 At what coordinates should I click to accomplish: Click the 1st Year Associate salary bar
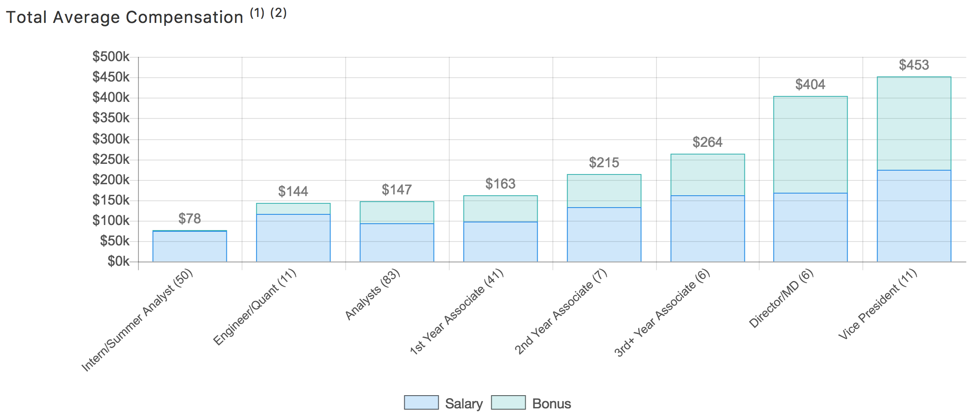click(x=500, y=242)
